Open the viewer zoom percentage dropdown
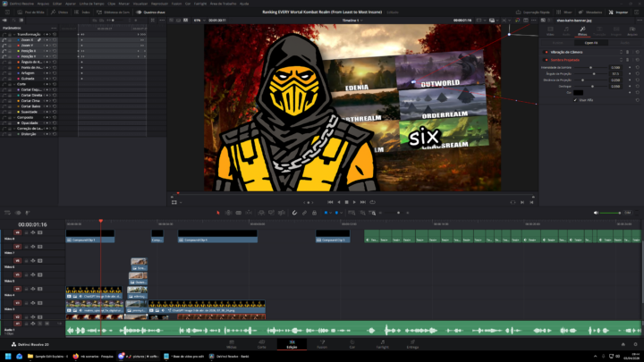The image size is (644, 362). pos(199,20)
